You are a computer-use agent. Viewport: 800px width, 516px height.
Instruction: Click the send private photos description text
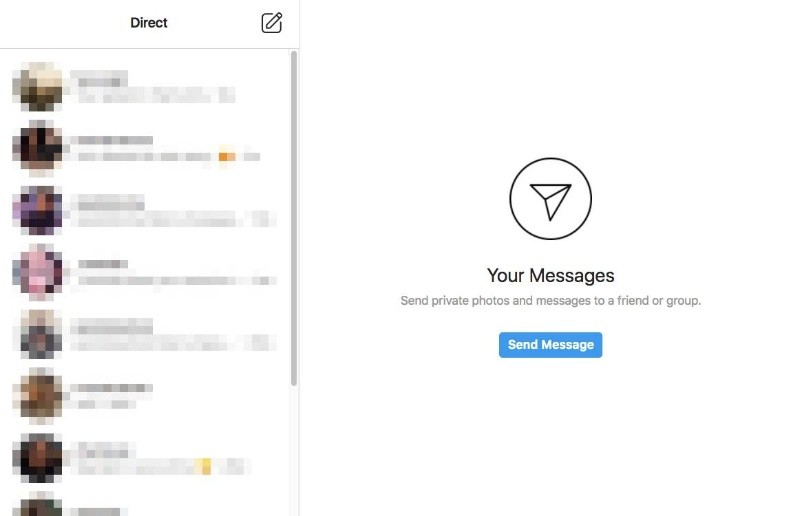[x=550, y=301]
